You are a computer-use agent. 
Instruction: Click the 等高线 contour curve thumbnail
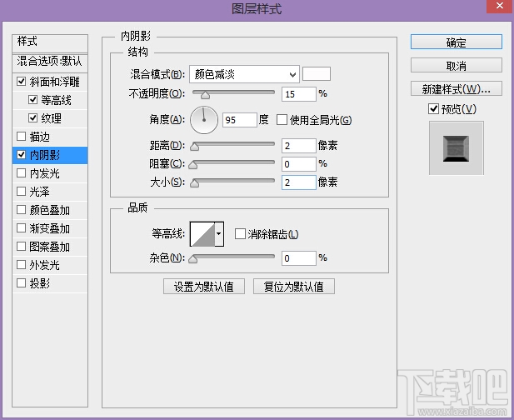pyautogui.click(x=202, y=234)
